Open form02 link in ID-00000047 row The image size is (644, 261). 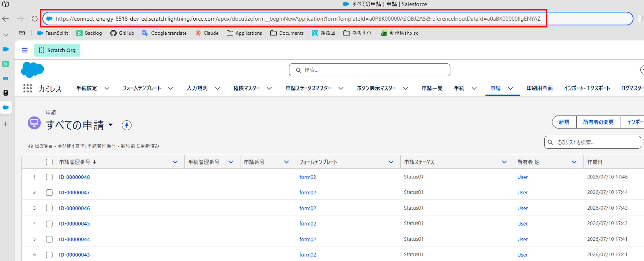[x=308, y=192]
